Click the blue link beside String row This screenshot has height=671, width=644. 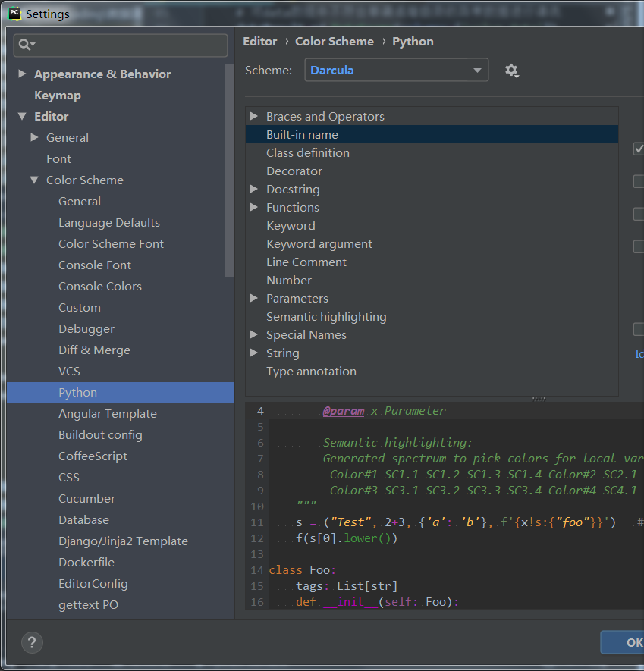pyautogui.click(x=639, y=353)
